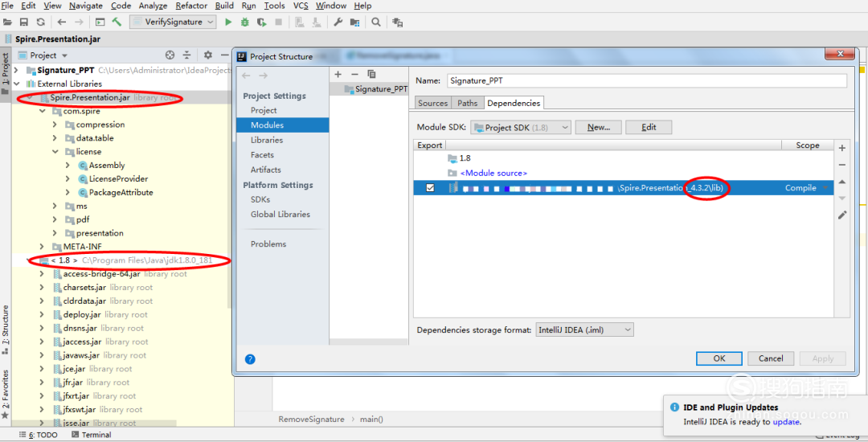Remove selected dependency with minus icon
This screenshot has width=868, height=442.
point(842,165)
